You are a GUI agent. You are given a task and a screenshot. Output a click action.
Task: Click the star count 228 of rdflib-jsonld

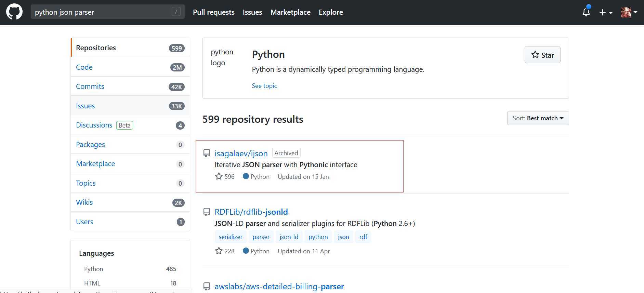pyautogui.click(x=225, y=251)
